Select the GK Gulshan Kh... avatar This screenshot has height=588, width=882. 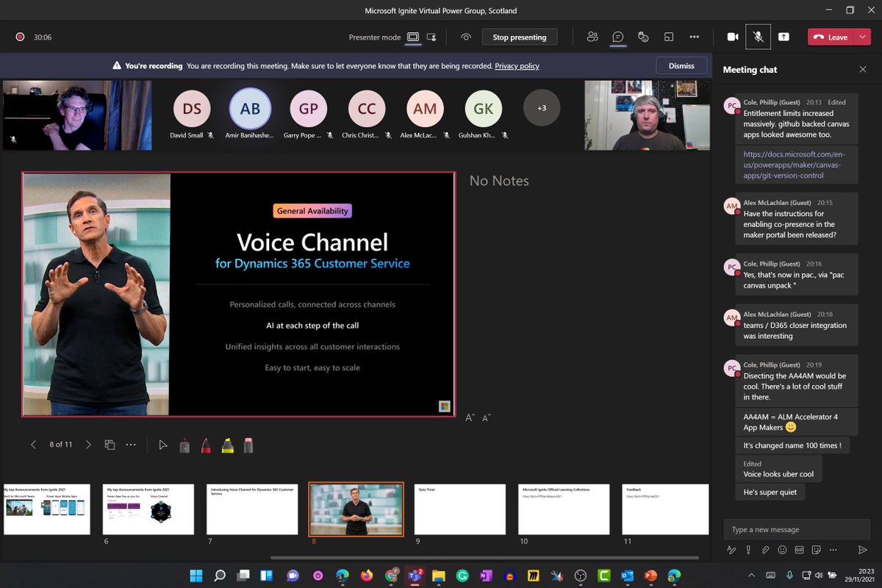(484, 109)
